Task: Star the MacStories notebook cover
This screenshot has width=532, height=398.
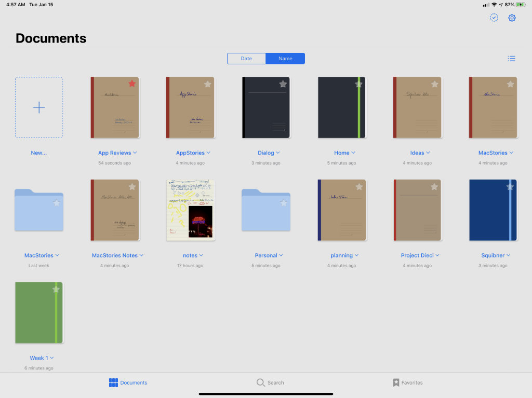Action: [510, 84]
